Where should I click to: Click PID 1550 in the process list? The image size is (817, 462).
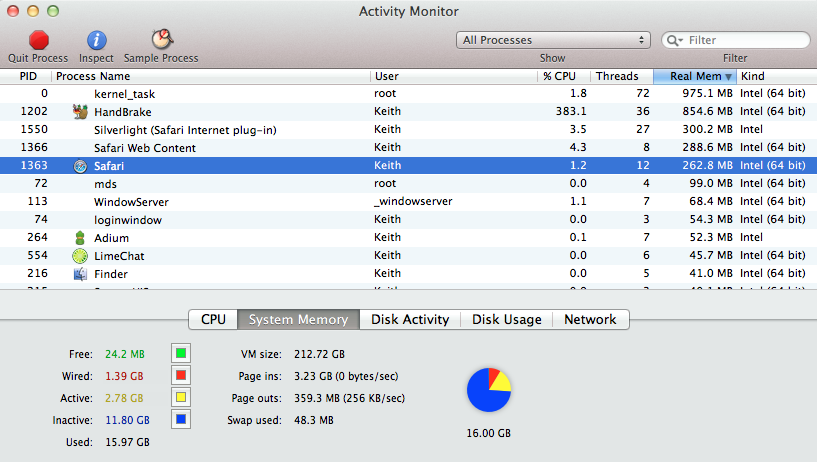[34, 129]
